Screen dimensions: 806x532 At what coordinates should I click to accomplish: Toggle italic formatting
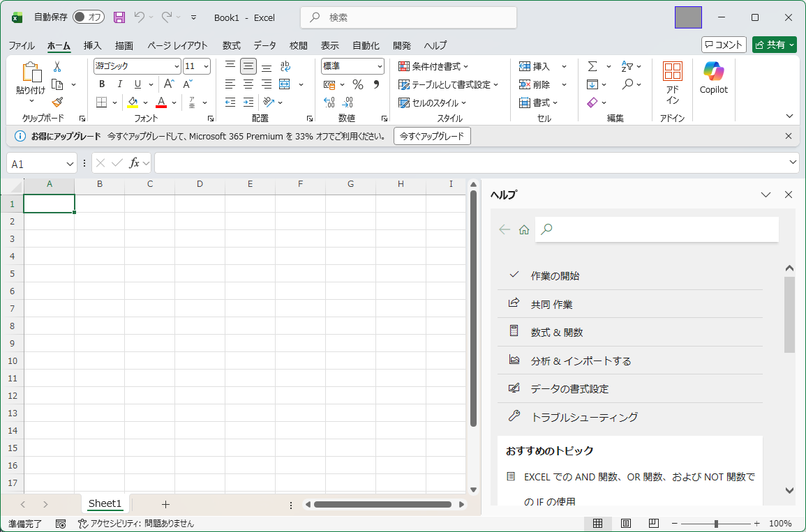(120, 84)
